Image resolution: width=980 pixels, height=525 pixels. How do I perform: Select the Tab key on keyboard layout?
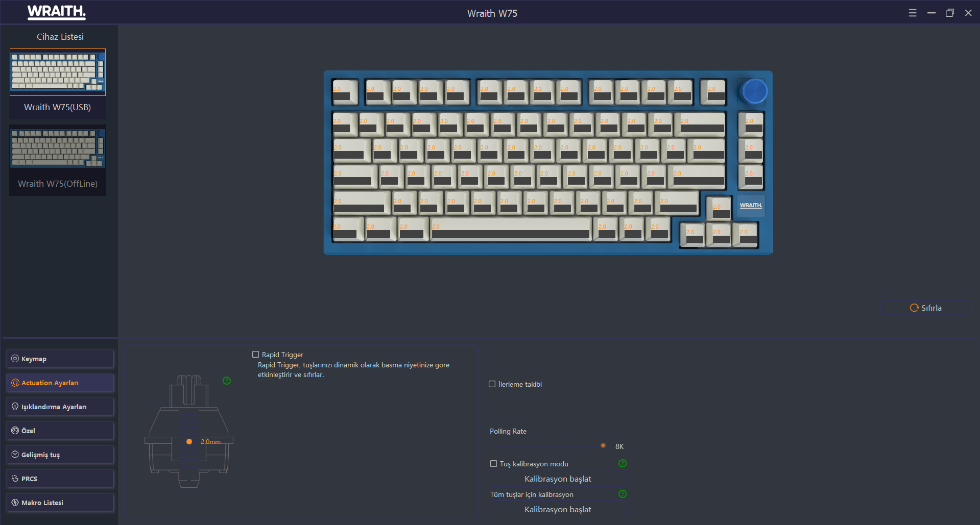(x=352, y=150)
